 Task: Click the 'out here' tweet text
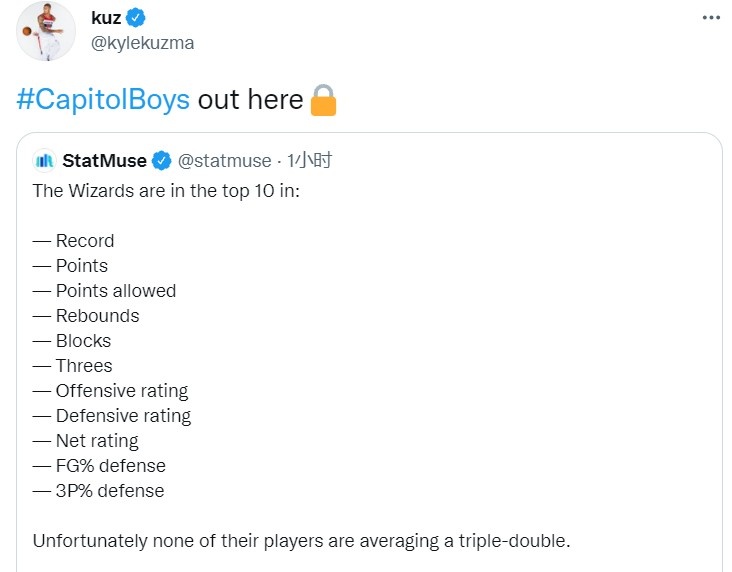pyautogui.click(x=250, y=99)
